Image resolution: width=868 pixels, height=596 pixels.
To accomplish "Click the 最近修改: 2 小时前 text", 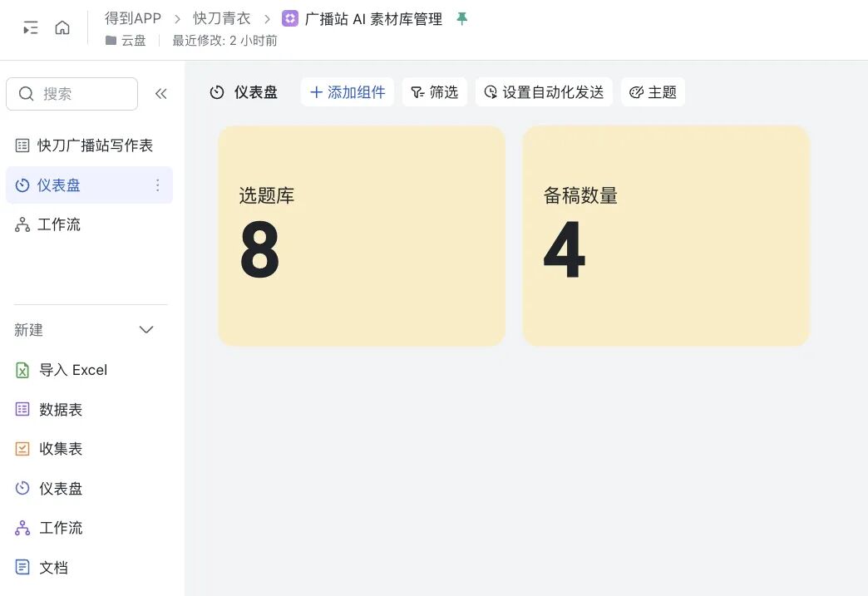I will [x=224, y=41].
